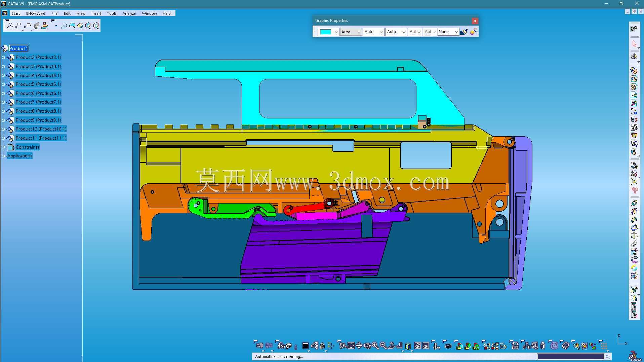
Task: Click the Offset surface icon
Action: [x=72, y=25]
